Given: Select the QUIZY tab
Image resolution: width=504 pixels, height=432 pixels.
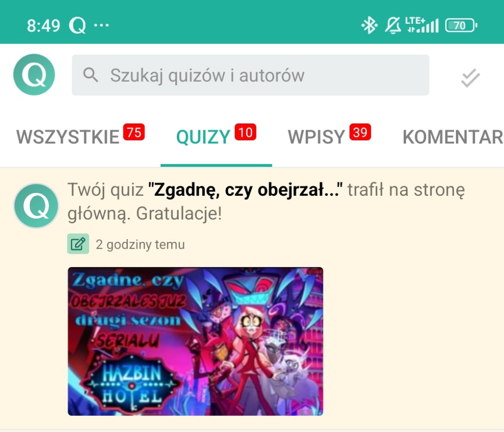Looking at the screenshot, I should click(203, 137).
